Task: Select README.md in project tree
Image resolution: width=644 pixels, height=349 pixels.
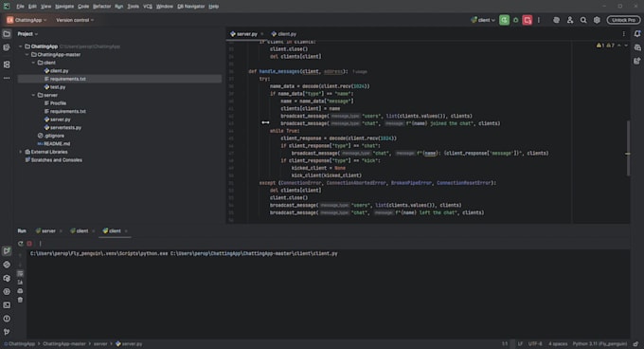Action: tap(54, 143)
